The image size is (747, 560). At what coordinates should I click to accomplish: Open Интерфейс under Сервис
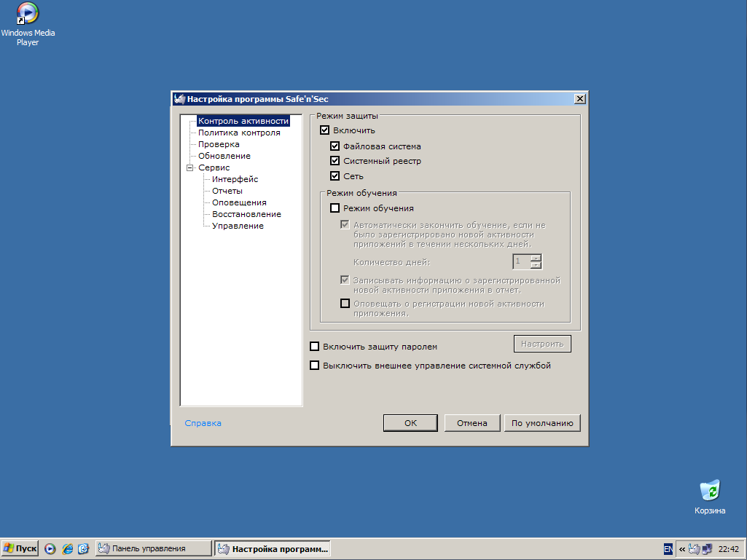click(235, 179)
